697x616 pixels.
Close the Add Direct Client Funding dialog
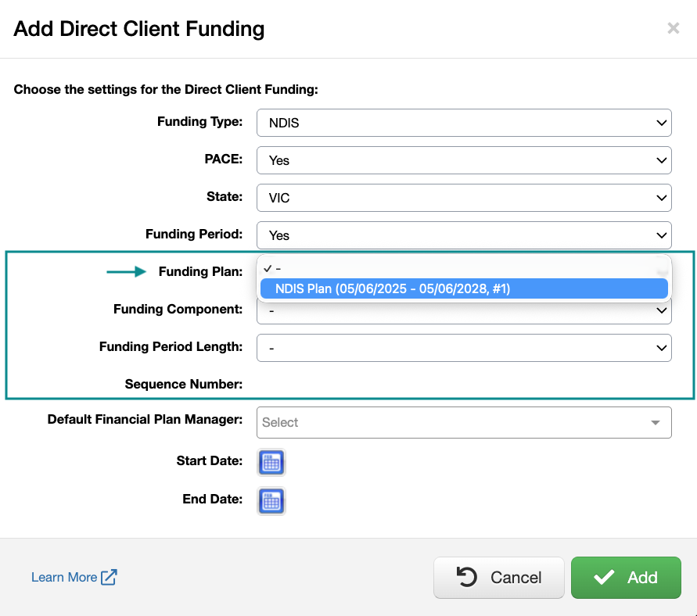pyautogui.click(x=673, y=29)
